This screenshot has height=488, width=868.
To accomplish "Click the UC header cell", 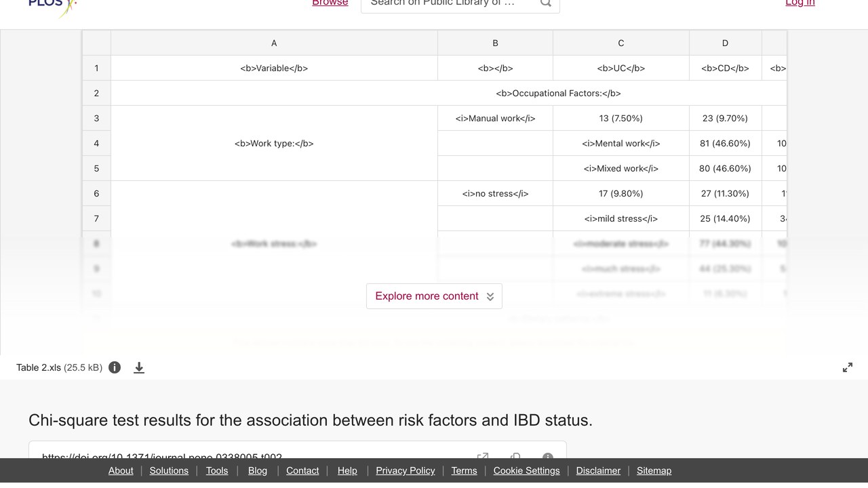I will point(621,68).
